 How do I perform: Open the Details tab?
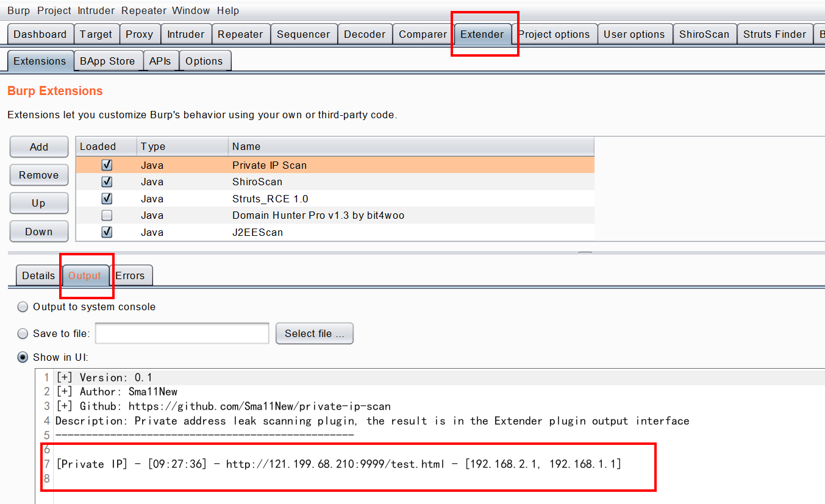pyautogui.click(x=38, y=275)
